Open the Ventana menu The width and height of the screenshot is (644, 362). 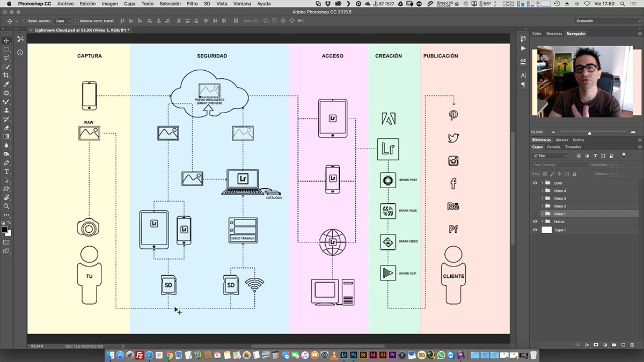pos(242,4)
